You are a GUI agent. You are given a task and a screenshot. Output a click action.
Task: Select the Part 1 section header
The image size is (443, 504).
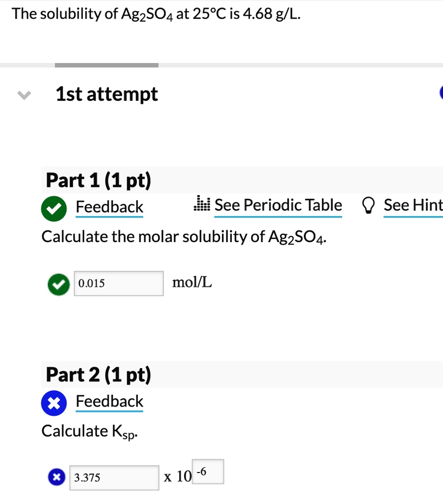tap(97, 180)
